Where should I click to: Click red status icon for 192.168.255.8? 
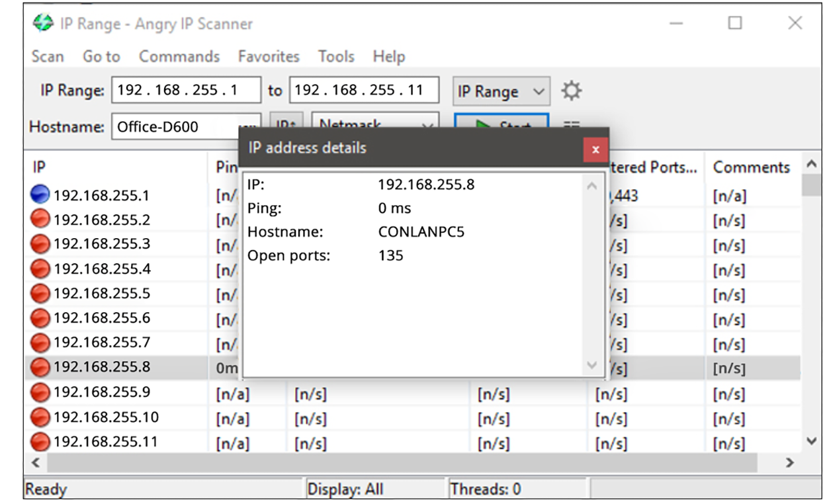(x=40, y=367)
